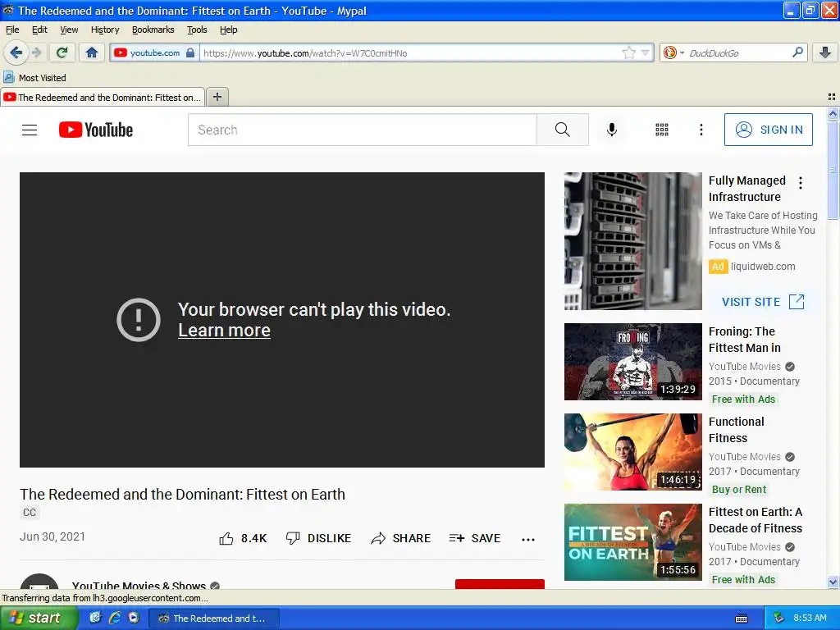The image size is (840, 630).
Task: Open the Functional Fitness video thumbnail
Action: coord(632,452)
